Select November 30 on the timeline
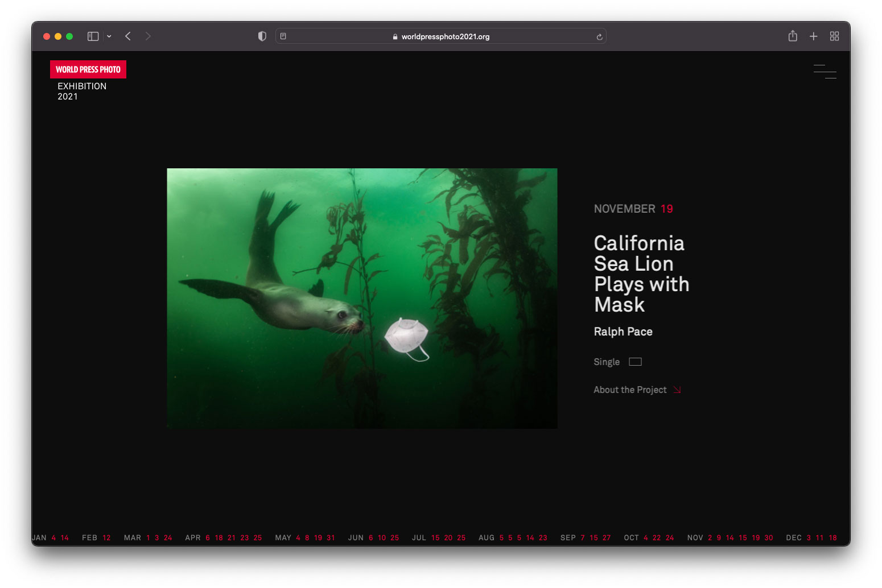Image resolution: width=882 pixels, height=588 pixels. click(x=769, y=537)
